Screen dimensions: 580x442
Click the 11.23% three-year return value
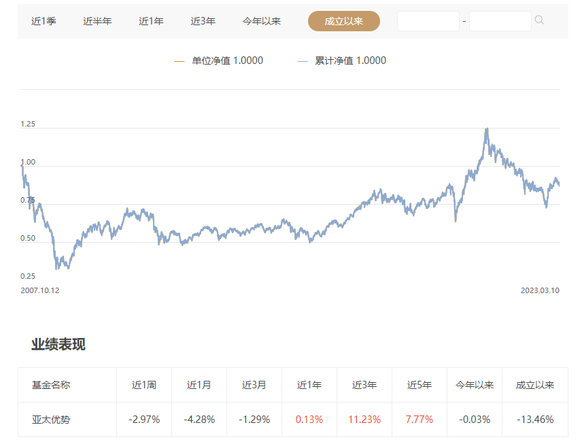tap(364, 419)
